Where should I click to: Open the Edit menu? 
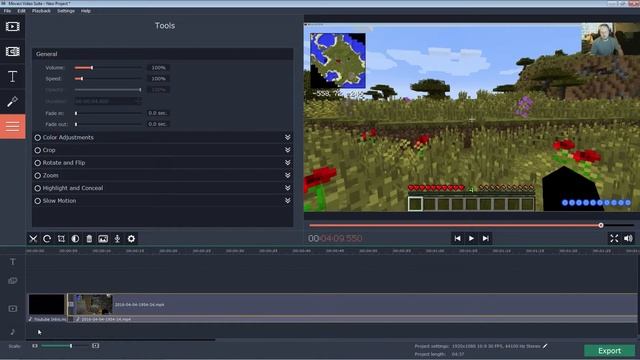click(x=21, y=11)
